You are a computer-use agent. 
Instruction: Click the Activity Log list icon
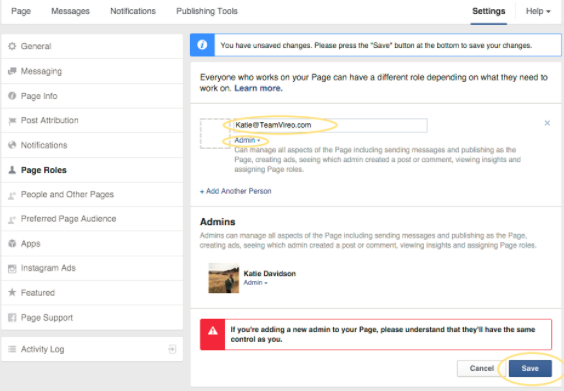[12, 349]
